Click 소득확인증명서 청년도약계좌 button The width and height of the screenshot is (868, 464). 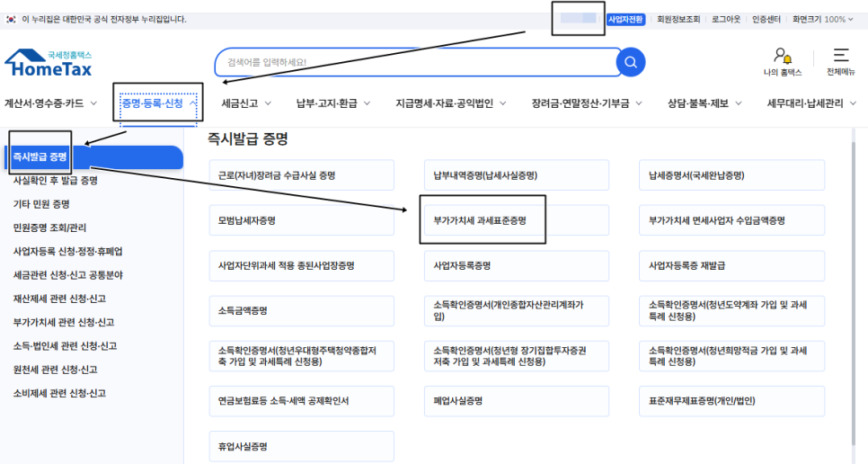click(731, 311)
